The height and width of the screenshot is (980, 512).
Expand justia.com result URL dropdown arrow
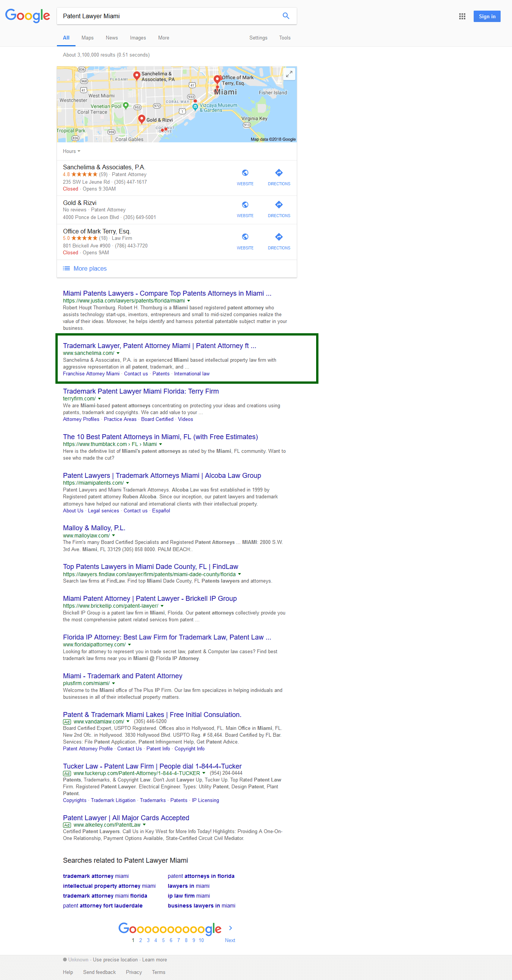pyautogui.click(x=189, y=301)
